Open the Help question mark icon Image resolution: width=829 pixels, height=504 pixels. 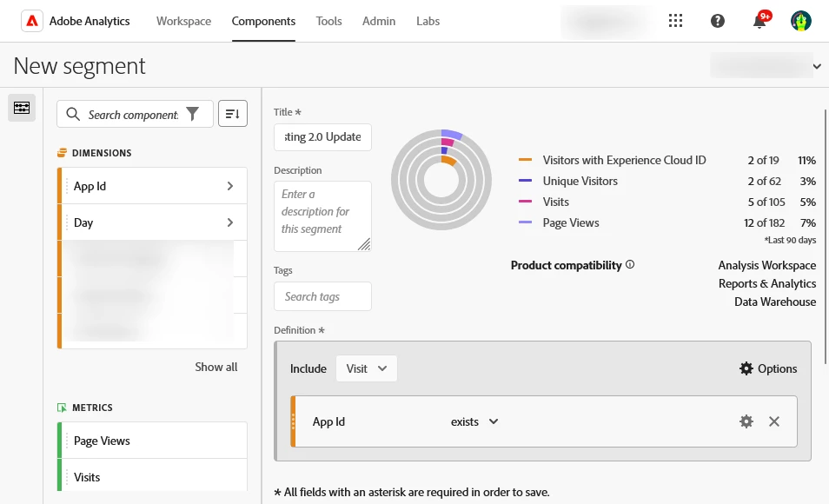pyautogui.click(x=717, y=21)
